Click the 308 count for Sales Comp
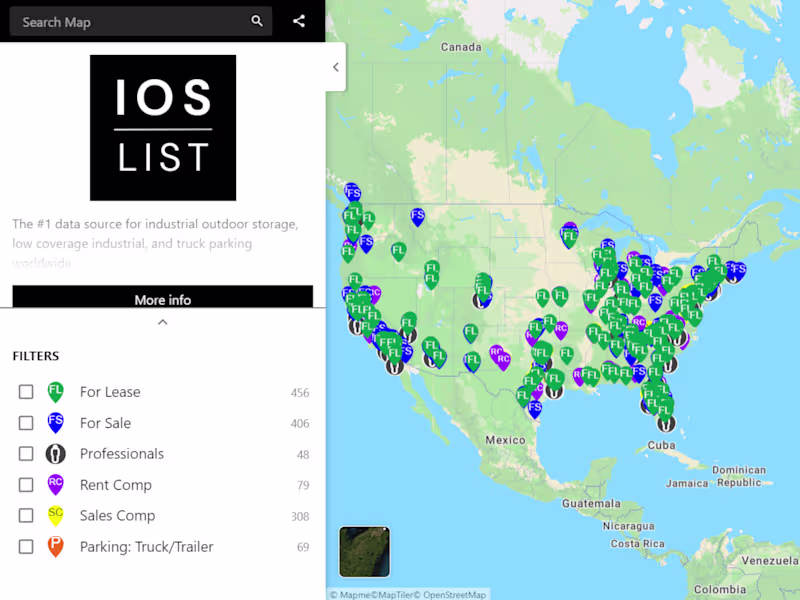The image size is (800, 600). (x=300, y=516)
